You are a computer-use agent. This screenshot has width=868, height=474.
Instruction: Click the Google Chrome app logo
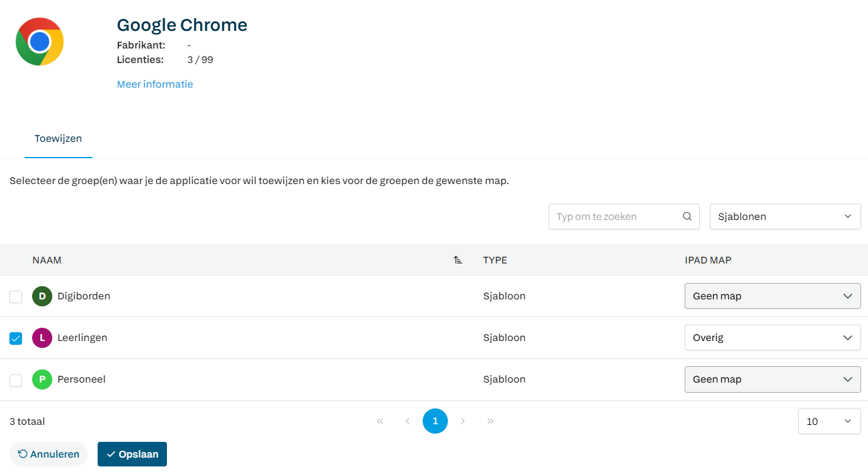[x=40, y=42]
